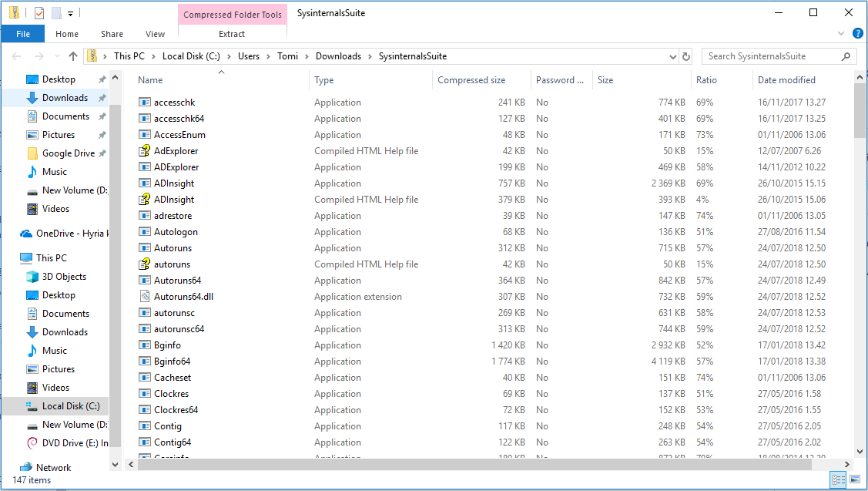
Task: Sort by the Ratio column header
Action: 722,80
